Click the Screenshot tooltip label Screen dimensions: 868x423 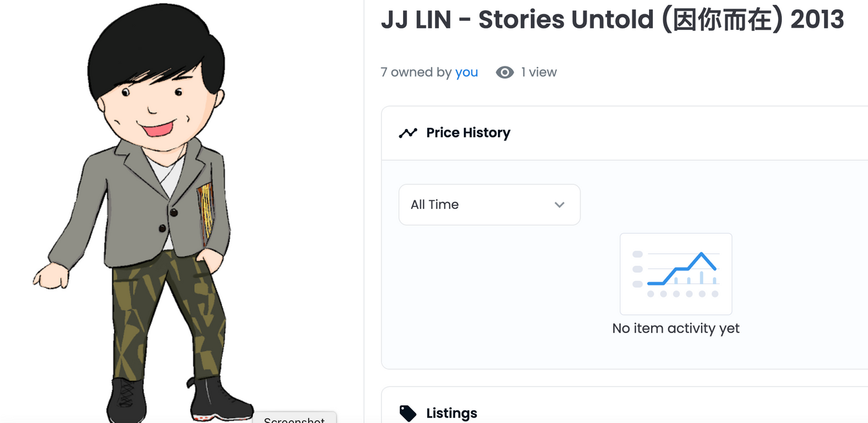click(x=294, y=419)
